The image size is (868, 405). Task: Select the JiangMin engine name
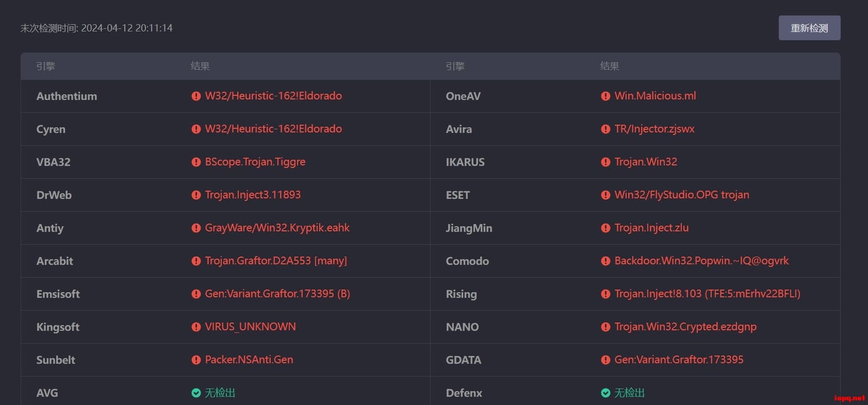pyautogui.click(x=469, y=228)
